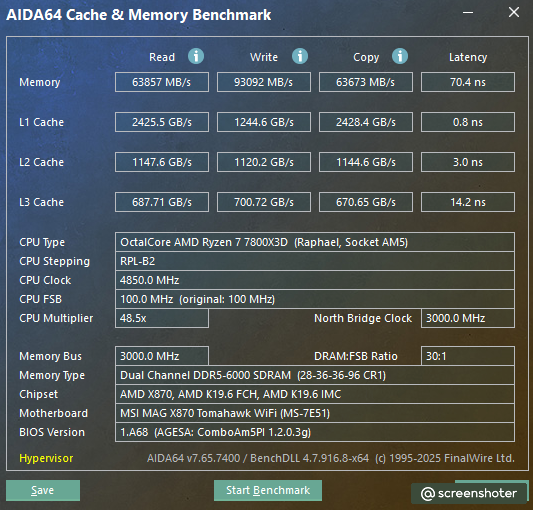
Task: Click Memory Write value 93092 MB/s
Action: click(x=264, y=82)
